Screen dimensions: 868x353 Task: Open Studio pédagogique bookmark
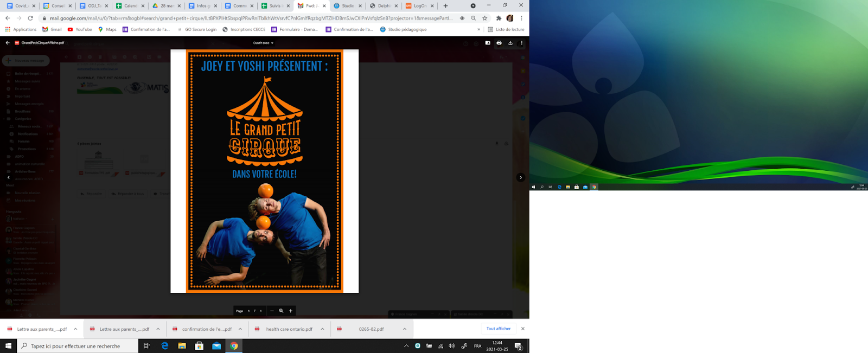403,29
